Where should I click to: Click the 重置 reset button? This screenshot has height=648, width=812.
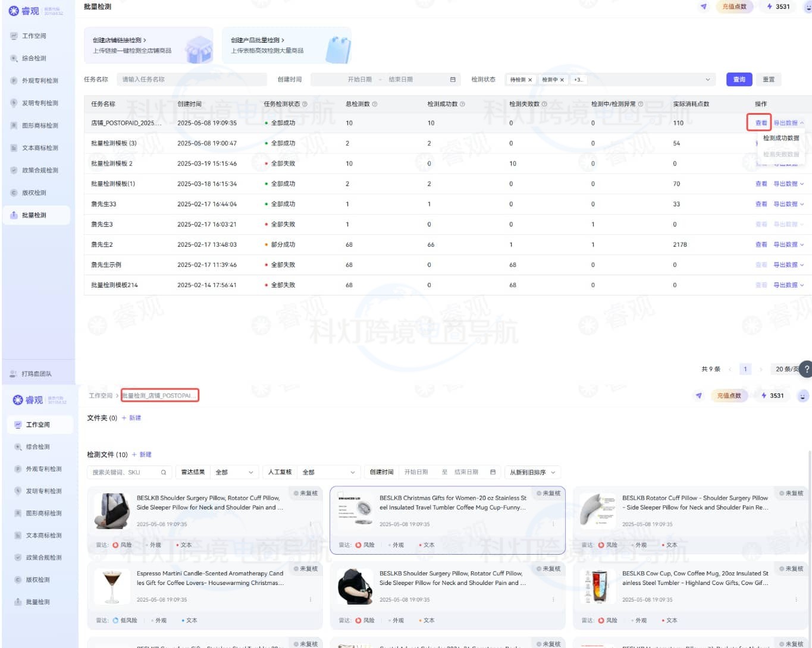(x=769, y=80)
